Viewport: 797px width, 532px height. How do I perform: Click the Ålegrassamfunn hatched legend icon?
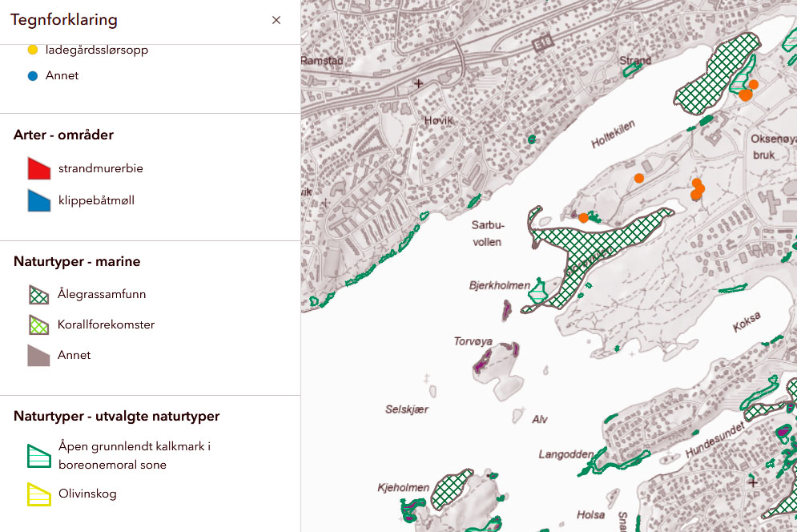(x=39, y=295)
